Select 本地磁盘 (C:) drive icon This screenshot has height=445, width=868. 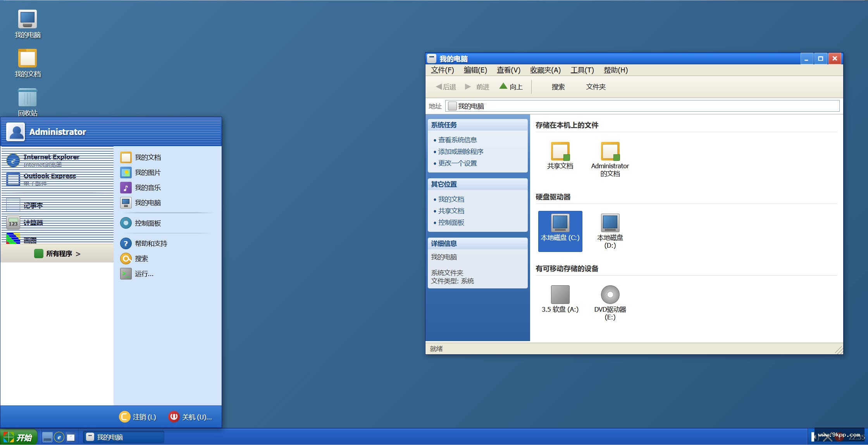(560, 231)
